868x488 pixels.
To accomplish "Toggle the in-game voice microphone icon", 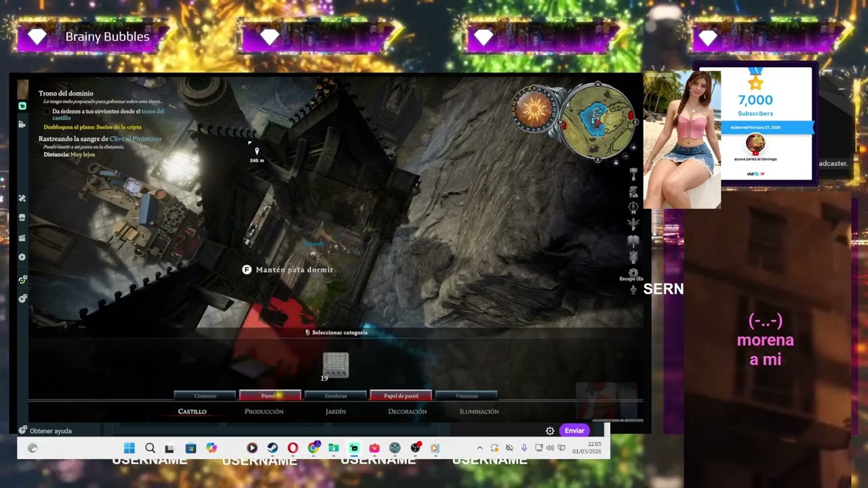I will tap(633, 289).
